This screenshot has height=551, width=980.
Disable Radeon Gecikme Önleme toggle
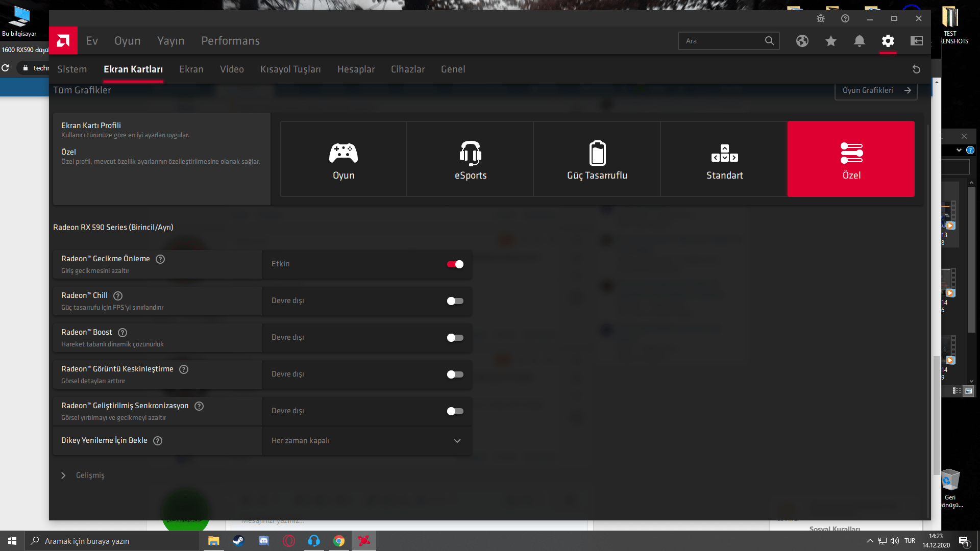coord(455,264)
